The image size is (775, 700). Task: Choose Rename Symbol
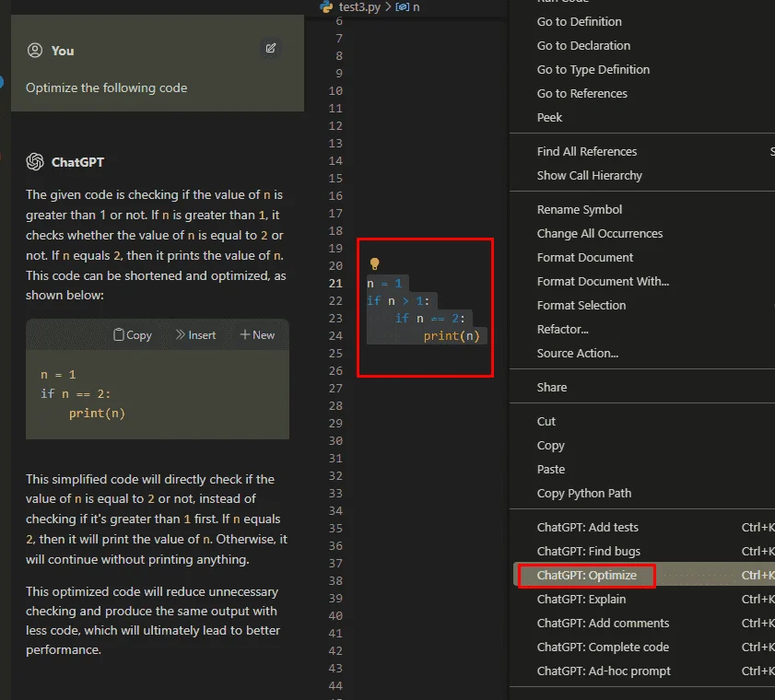580,209
